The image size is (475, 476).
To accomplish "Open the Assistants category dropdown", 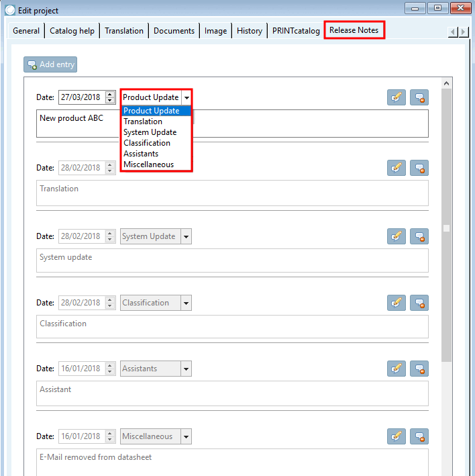I will coord(187,369).
